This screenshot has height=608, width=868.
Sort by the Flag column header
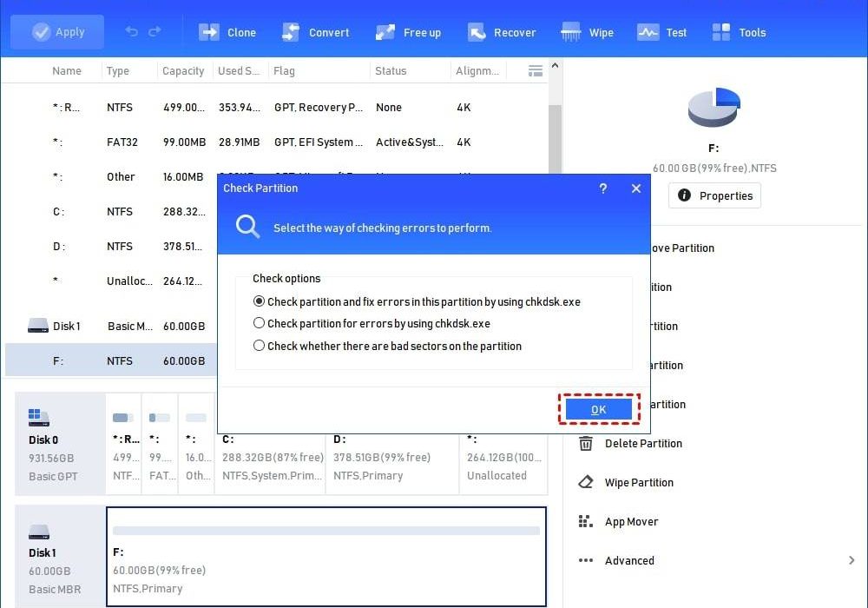[284, 71]
